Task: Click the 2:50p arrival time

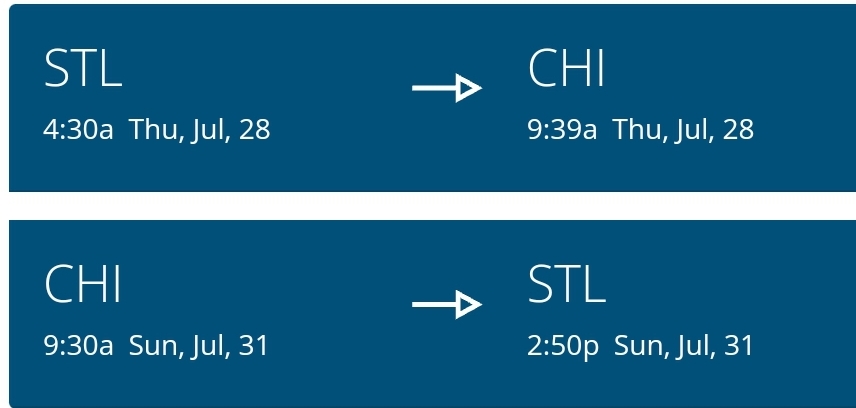Action: coord(563,346)
